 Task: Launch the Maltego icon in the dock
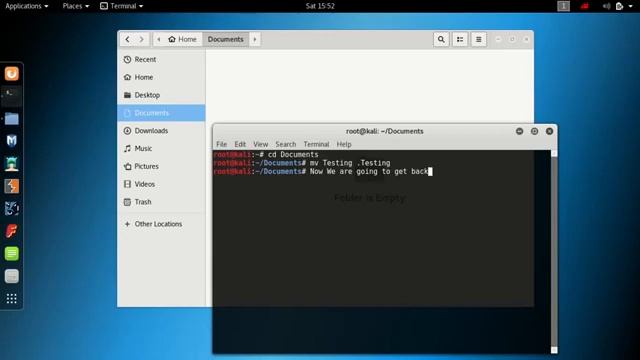[x=12, y=209]
